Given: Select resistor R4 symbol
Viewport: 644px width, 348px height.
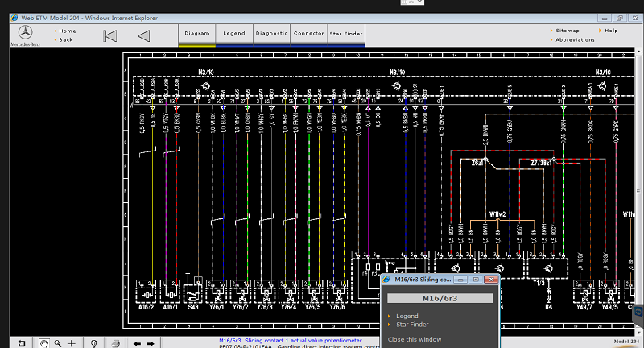Looking at the screenshot, I should coord(549,295).
